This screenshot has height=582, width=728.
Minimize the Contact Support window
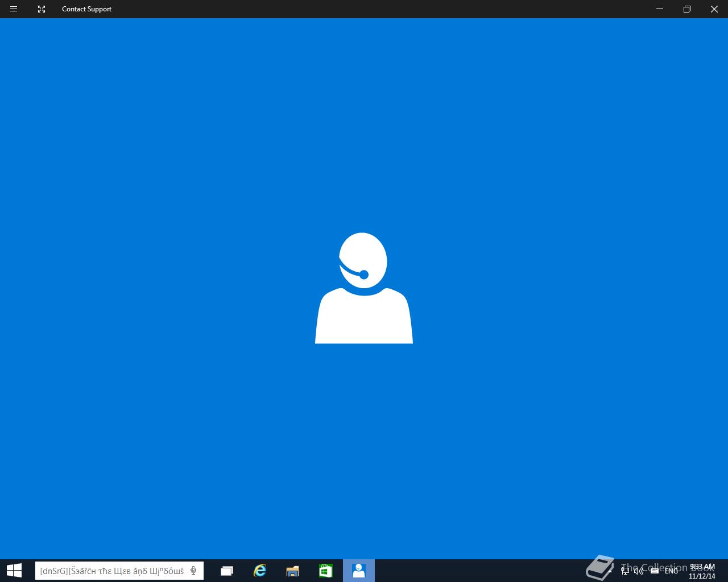(660, 9)
